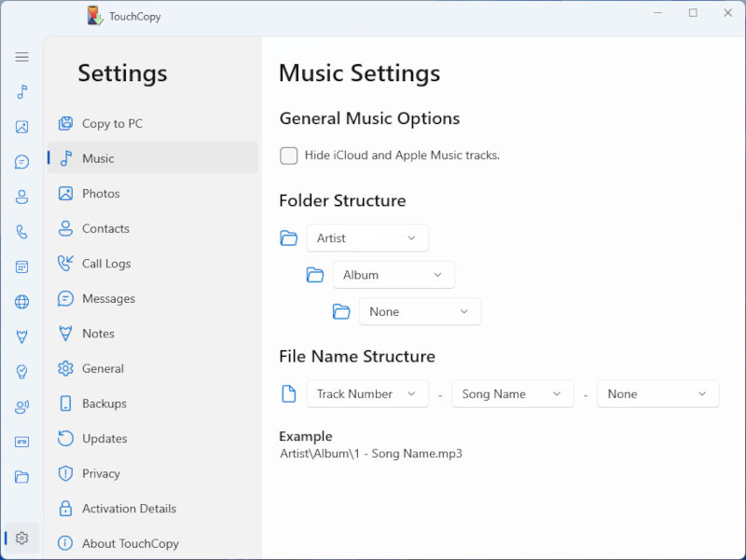Go to Call Logs settings
The height and width of the screenshot is (560, 746).
pyautogui.click(x=153, y=264)
